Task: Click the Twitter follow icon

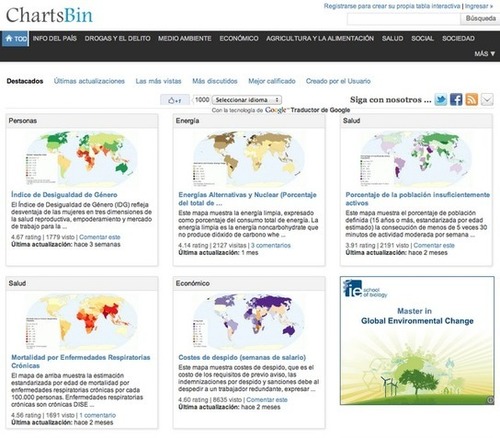Action: [x=441, y=100]
